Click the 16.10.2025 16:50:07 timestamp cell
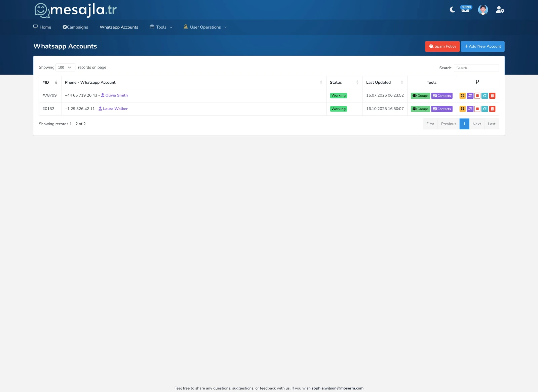This screenshot has width=538, height=392. (x=385, y=109)
